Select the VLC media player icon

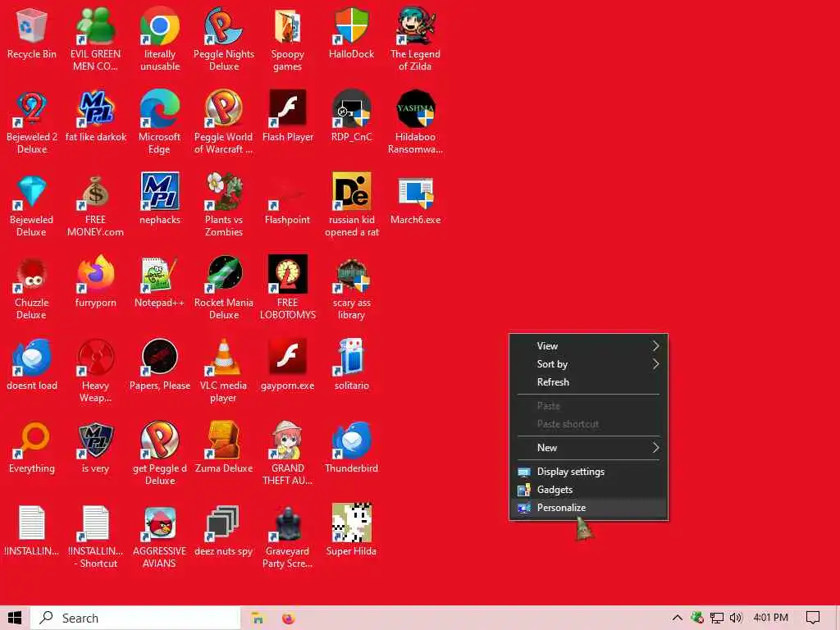click(x=223, y=357)
